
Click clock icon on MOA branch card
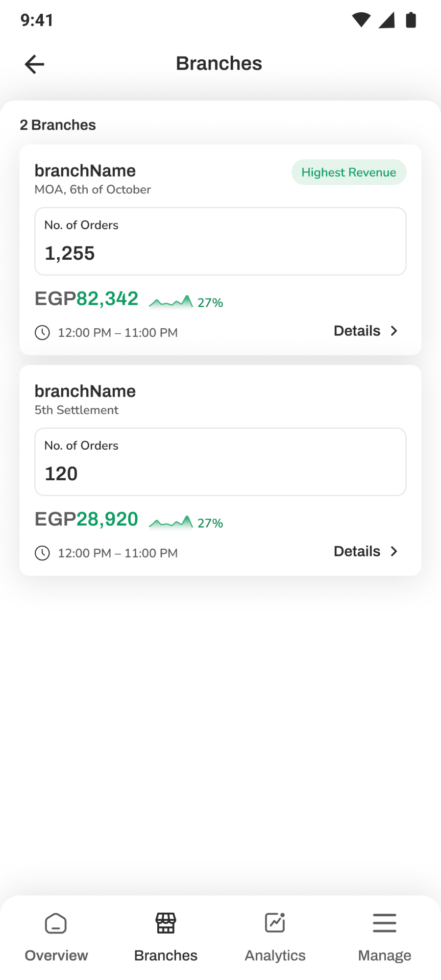coord(42,333)
